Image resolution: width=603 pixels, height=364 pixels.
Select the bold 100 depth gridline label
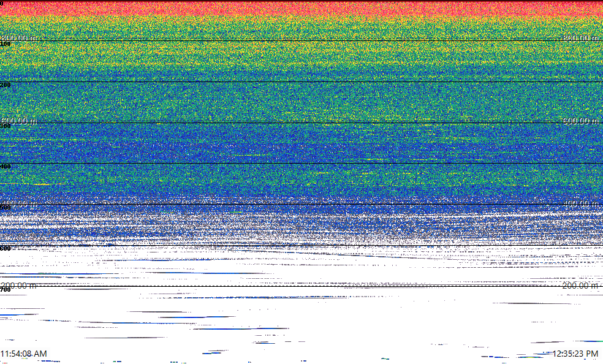[x=6, y=44]
